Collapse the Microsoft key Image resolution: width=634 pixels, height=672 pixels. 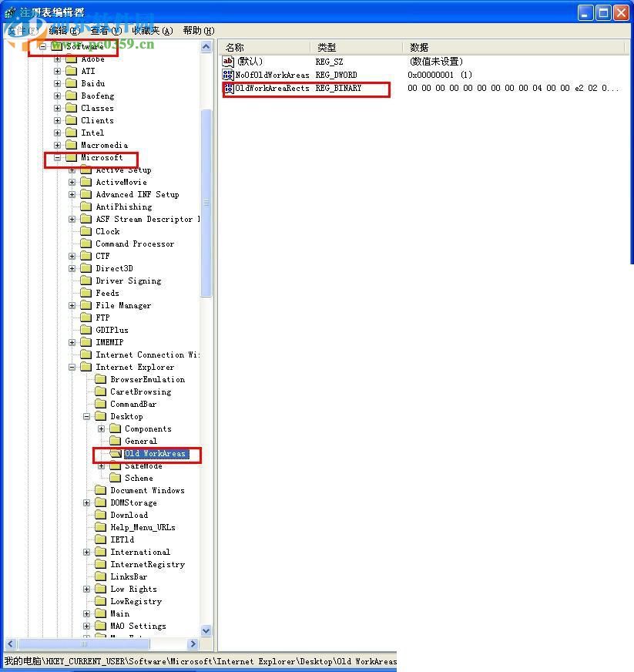pyautogui.click(x=58, y=158)
